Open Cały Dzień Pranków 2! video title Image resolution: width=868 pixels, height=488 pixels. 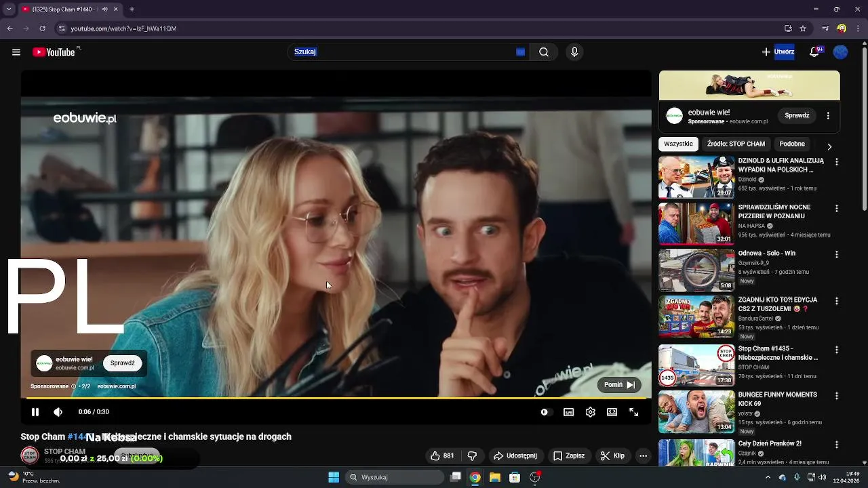[770, 443]
